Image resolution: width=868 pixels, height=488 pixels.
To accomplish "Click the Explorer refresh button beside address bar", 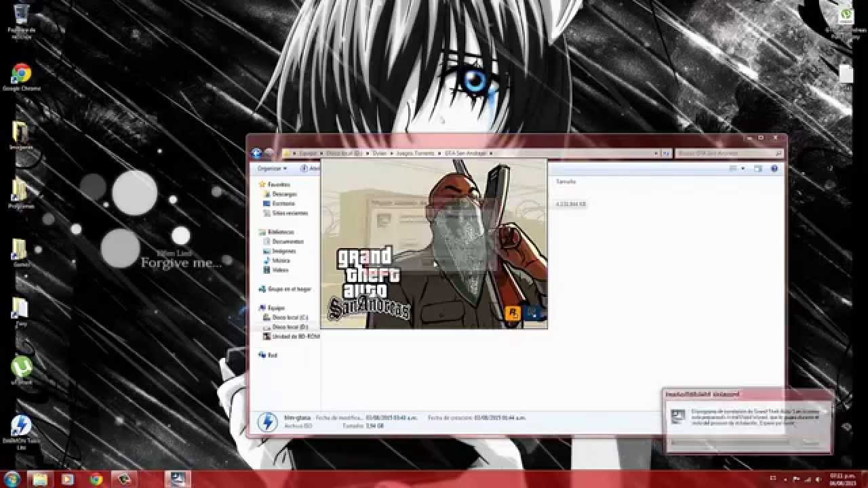I will coord(666,153).
